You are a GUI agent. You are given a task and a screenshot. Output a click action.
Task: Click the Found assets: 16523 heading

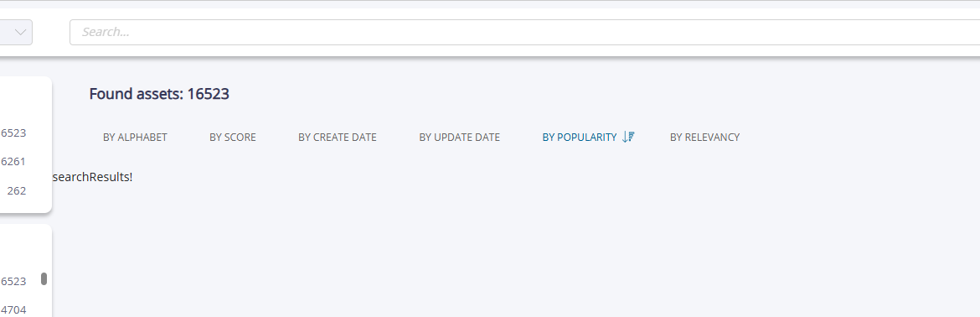pos(159,94)
